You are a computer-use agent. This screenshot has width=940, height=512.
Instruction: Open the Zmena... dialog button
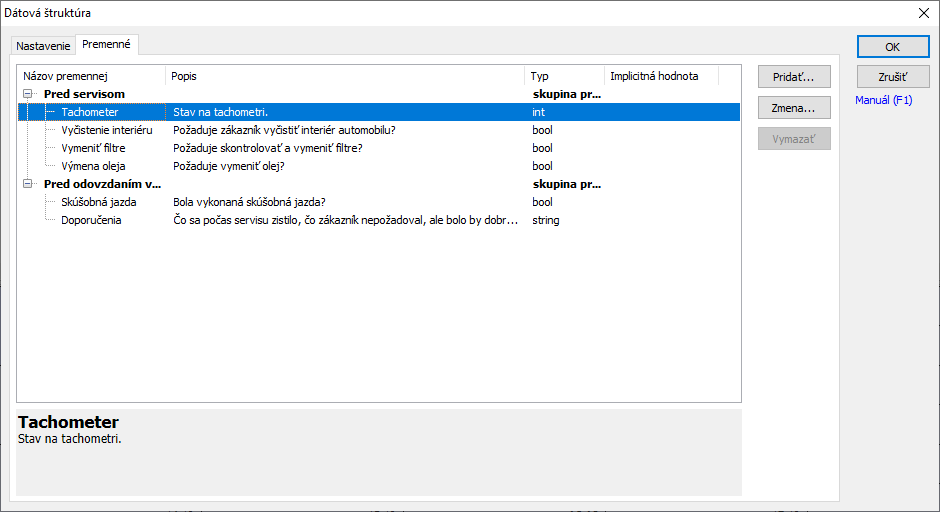[x=794, y=108]
